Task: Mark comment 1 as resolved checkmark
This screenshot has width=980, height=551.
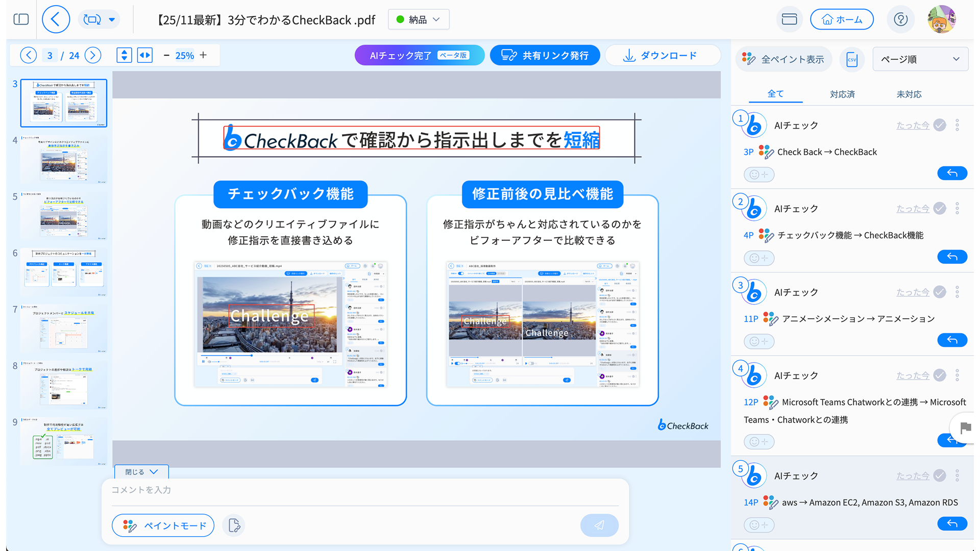Action: 939,125
